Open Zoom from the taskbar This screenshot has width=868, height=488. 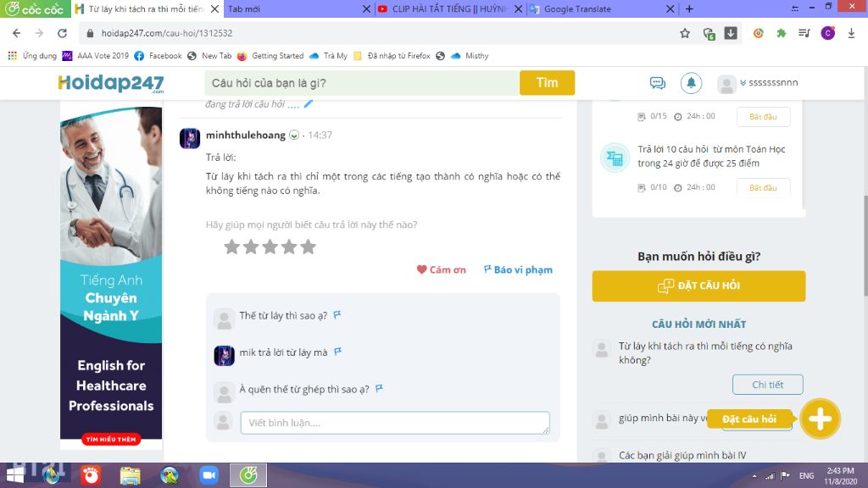[209, 475]
